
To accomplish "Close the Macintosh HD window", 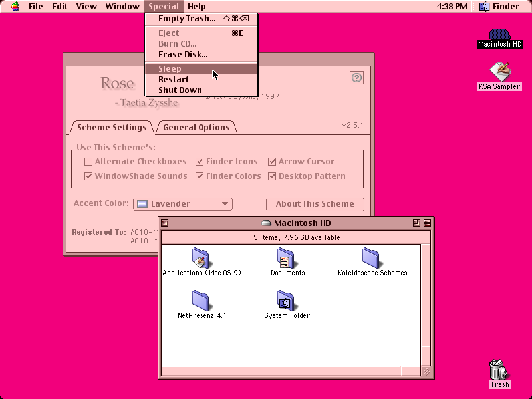I will (x=165, y=223).
